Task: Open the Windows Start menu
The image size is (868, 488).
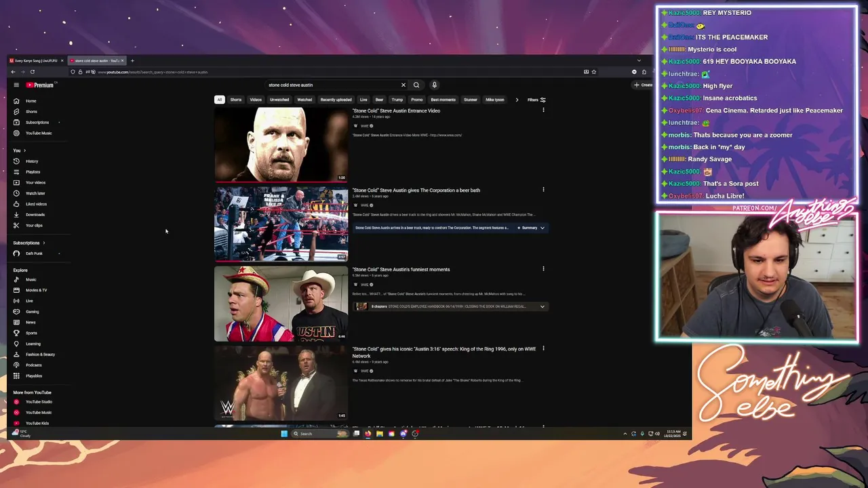Action: [284, 434]
